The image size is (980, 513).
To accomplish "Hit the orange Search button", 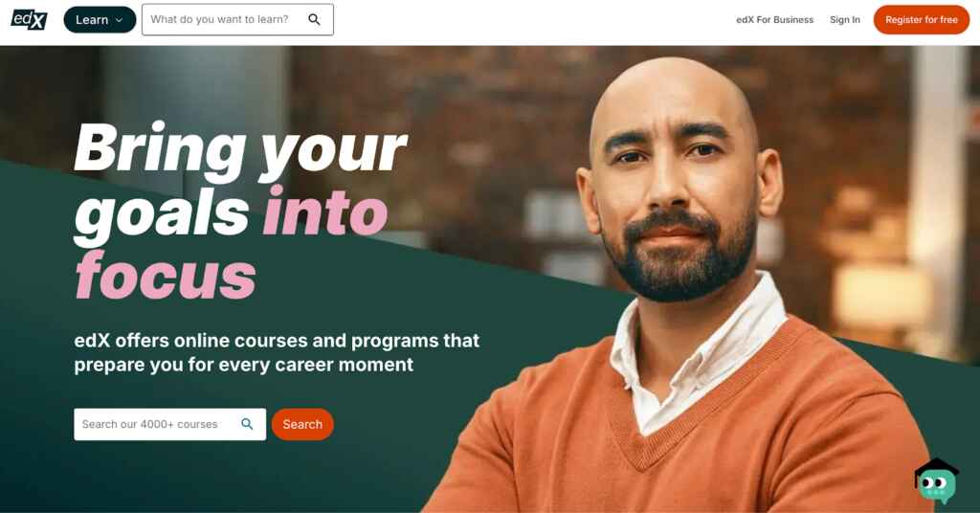I will (x=302, y=424).
